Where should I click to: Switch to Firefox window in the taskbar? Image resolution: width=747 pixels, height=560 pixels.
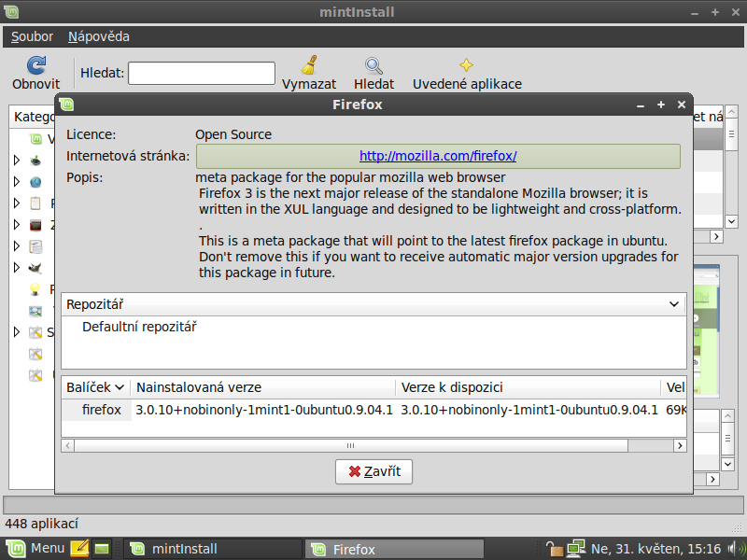tap(394, 549)
